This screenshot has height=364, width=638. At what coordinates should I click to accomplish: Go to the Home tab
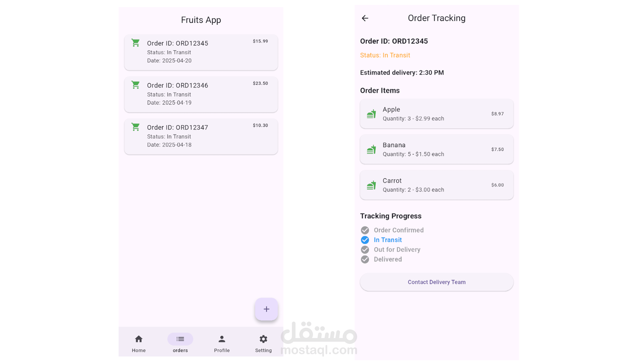pos(139,343)
